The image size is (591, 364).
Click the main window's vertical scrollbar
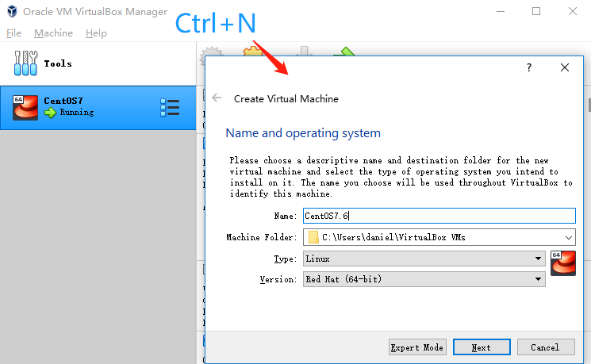[x=589, y=105]
